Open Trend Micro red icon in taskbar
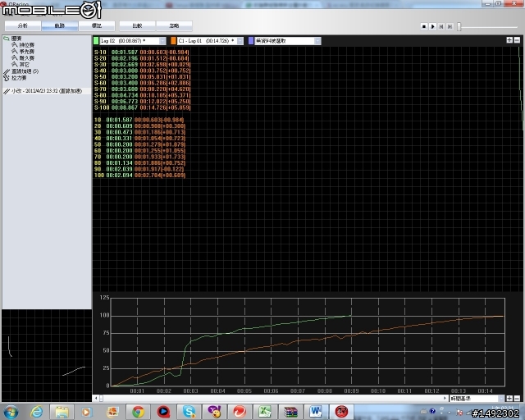Screen dimensions: 525x420 [x=240, y=412]
